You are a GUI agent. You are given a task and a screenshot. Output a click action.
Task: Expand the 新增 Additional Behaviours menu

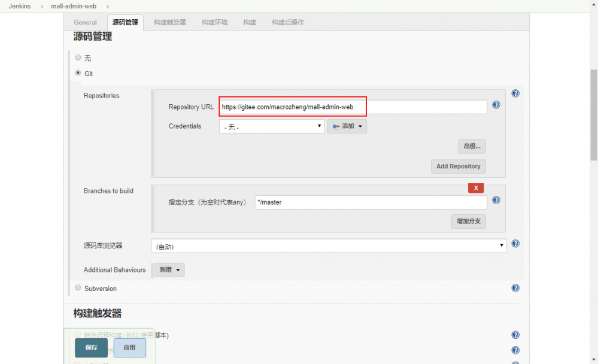(x=169, y=269)
